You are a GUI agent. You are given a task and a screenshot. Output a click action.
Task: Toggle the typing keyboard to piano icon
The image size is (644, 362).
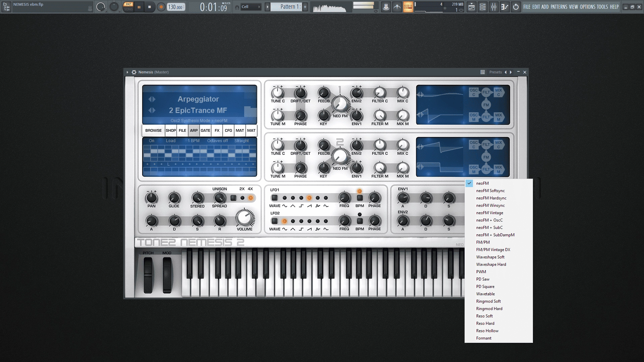click(408, 7)
